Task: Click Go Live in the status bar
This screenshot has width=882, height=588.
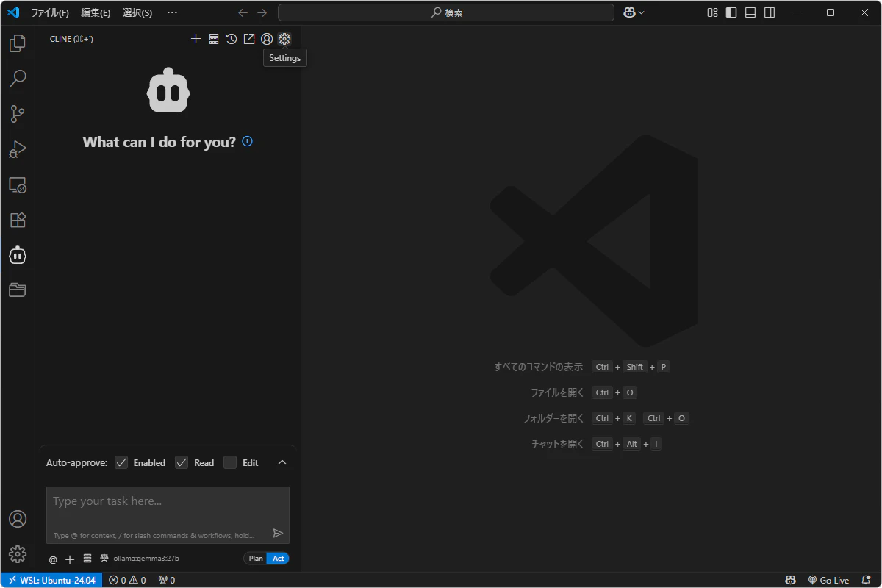Action: (828, 580)
